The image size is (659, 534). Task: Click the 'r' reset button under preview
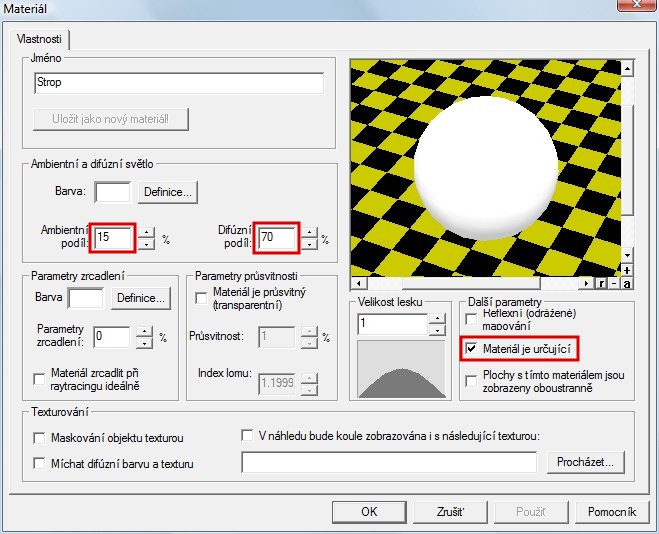[x=601, y=284]
